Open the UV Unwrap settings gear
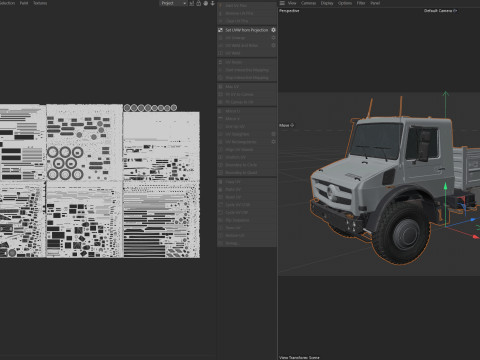The image size is (480, 360). point(273,38)
